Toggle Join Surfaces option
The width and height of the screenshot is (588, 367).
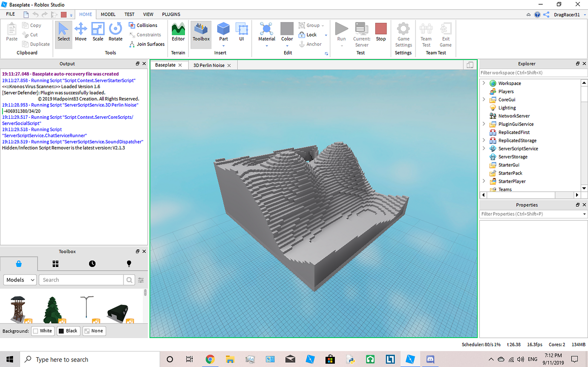coord(147,44)
